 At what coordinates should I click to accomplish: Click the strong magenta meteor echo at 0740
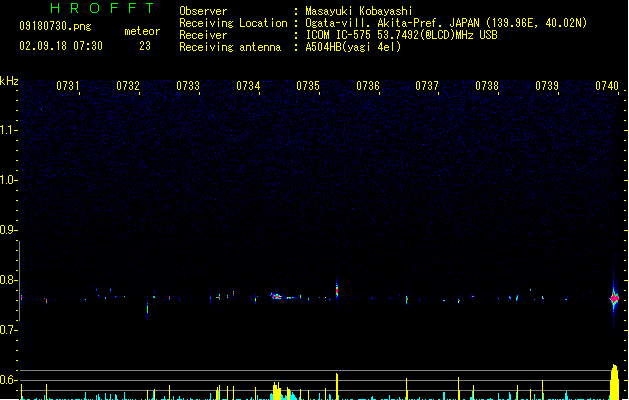click(x=614, y=298)
